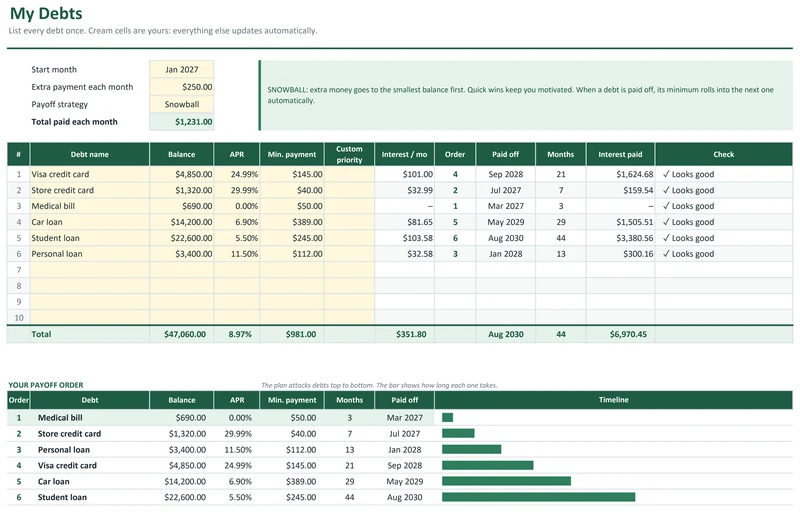The width and height of the screenshot is (800, 512).
Task: Click the empty debt name cell in row 7
Action: [x=90, y=270]
